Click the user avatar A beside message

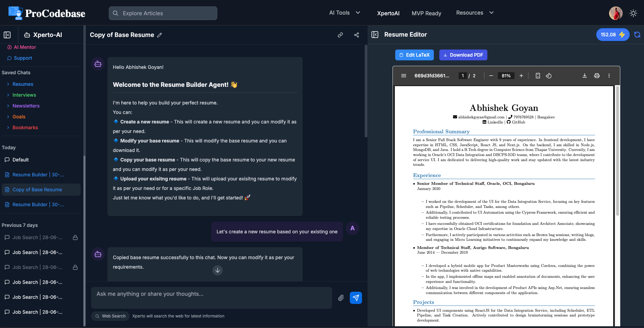[353, 228]
